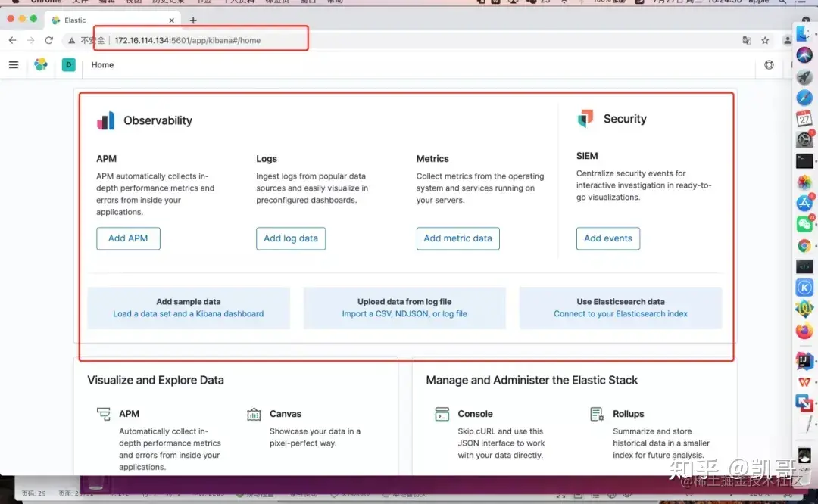The height and width of the screenshot is (504, 818).
Task: Click the Add log data button
Action: coord(291,238)
